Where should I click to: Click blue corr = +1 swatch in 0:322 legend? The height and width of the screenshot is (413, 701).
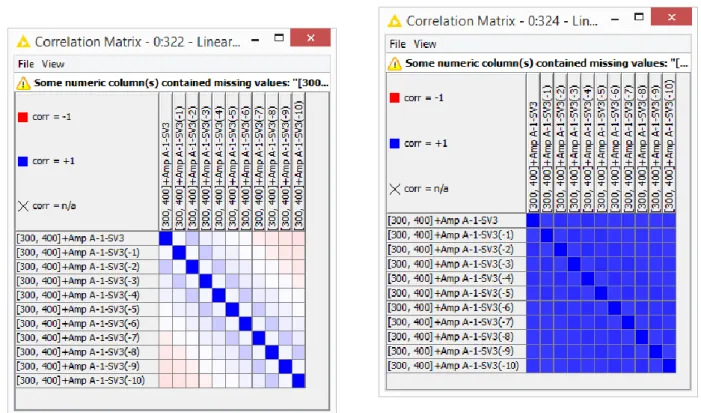pyautogui.click(x=23, y=161)
